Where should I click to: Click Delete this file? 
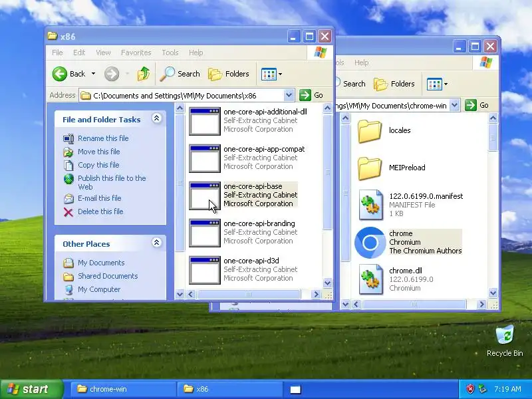click(100, 211)
